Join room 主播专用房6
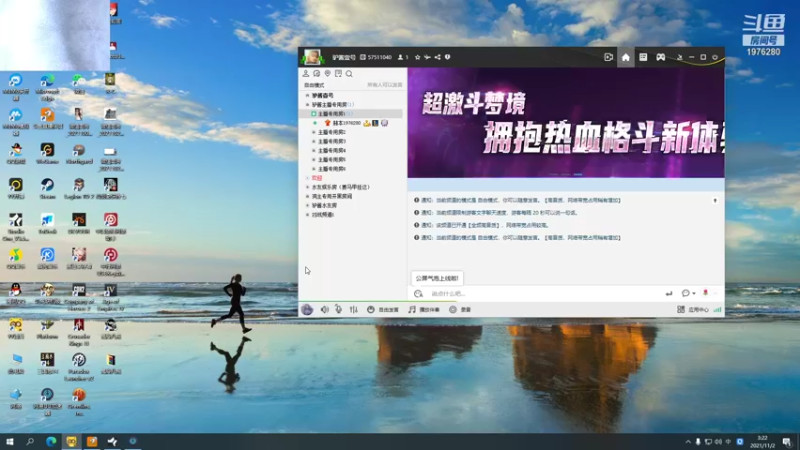The height and width of the screenshot is (450, 800). (x=332, y=169)
